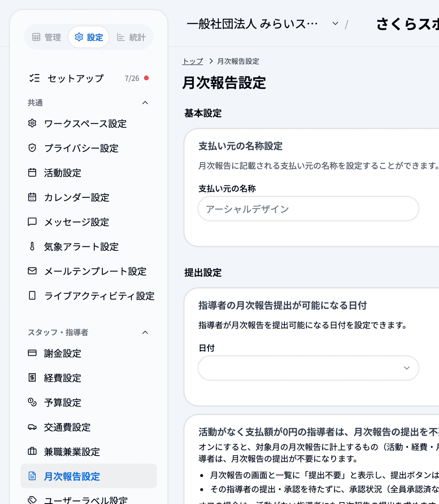Screen dimensions: 439x504
Task: Click the カレンダー設定 calendar grid icon
Action: point(32,197)
